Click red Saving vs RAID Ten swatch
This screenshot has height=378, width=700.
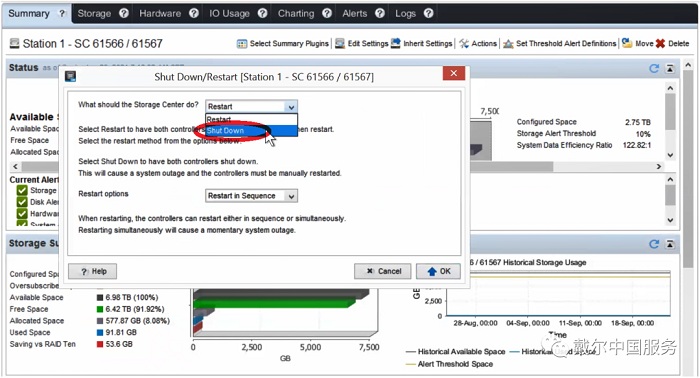tap(100, 344)
